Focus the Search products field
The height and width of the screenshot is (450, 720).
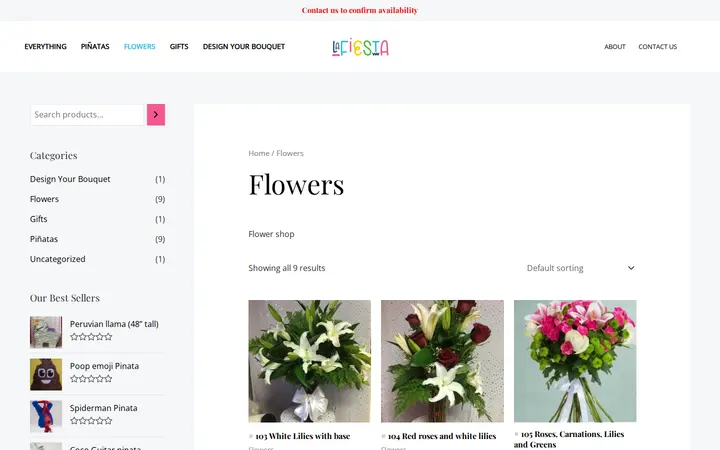pos(87,115)
